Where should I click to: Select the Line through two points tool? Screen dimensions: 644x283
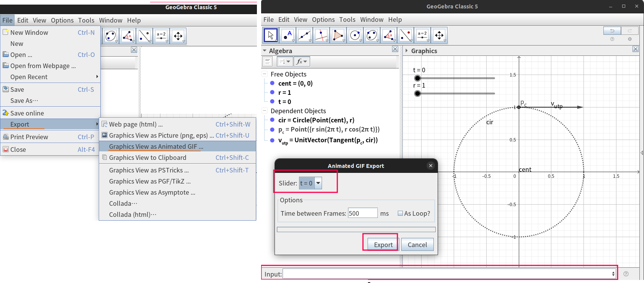(304, 35)
